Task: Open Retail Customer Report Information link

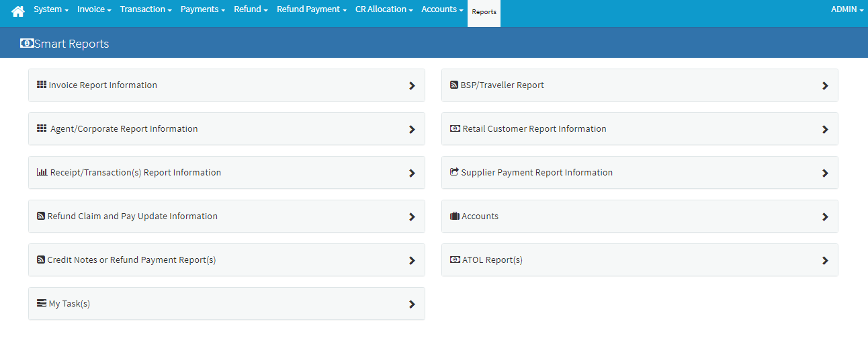Action: pyautogui.click(x=535, y=129)
